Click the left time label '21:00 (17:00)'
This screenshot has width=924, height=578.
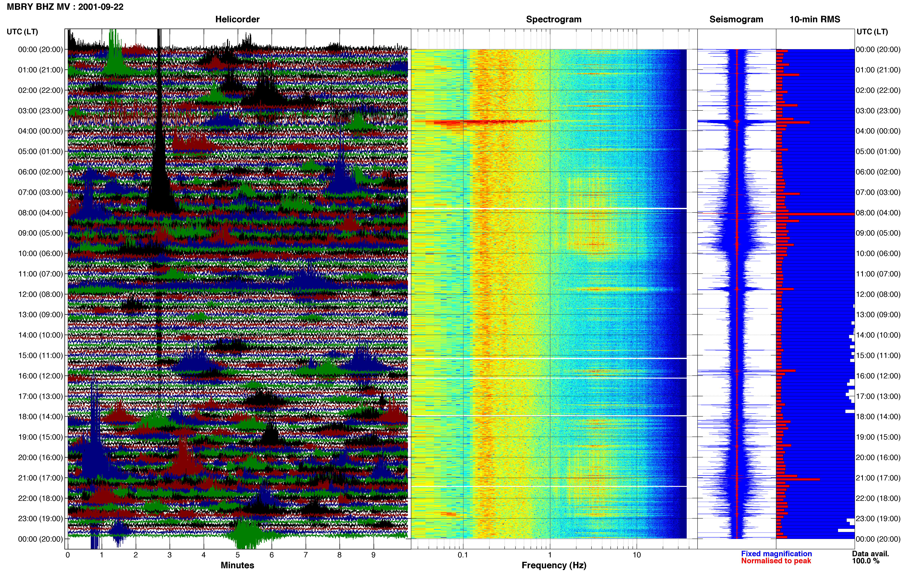click(41, 478)
